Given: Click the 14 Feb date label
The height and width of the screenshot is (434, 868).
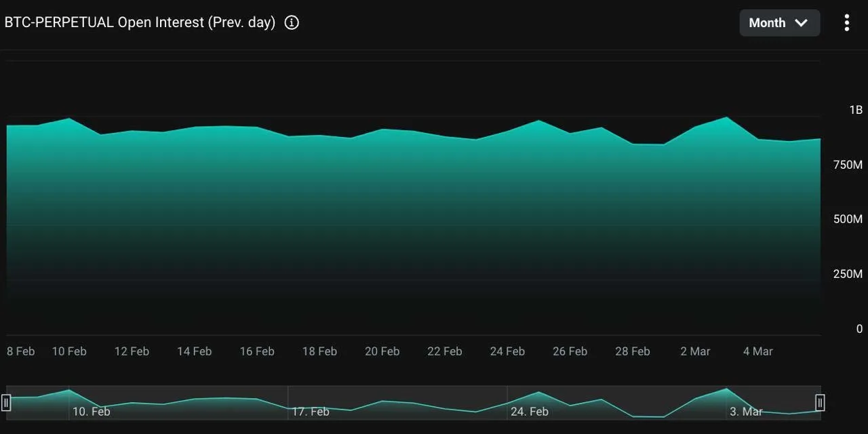Looking at the screenshot, I should [195, 351].
